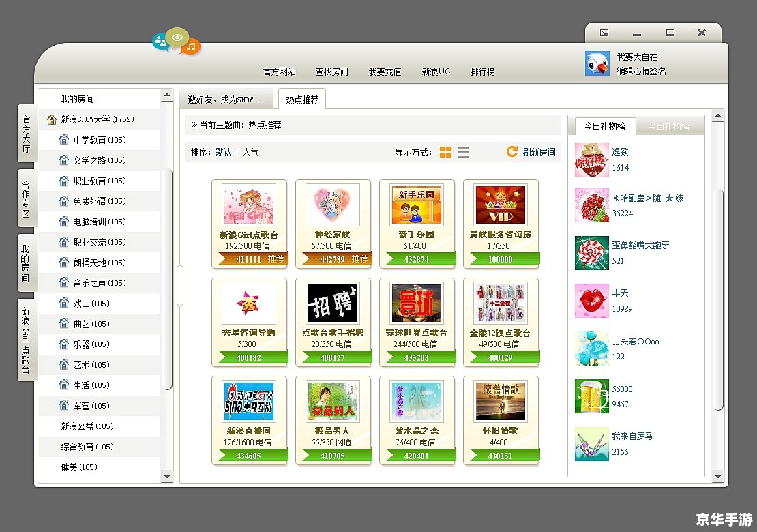
Task: Switch to 邀好友，成为SHOW tab
Action: pos(226,99)
